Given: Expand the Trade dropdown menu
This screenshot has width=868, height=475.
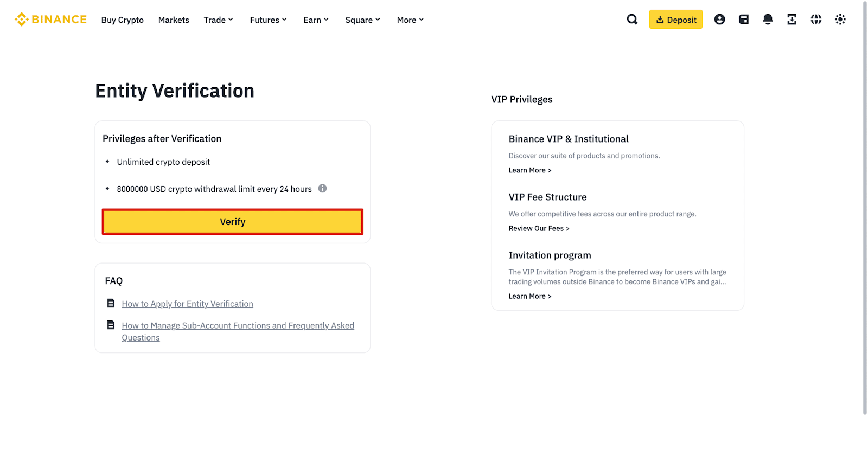Looking at the screenshot, I should tap(218, 20).
